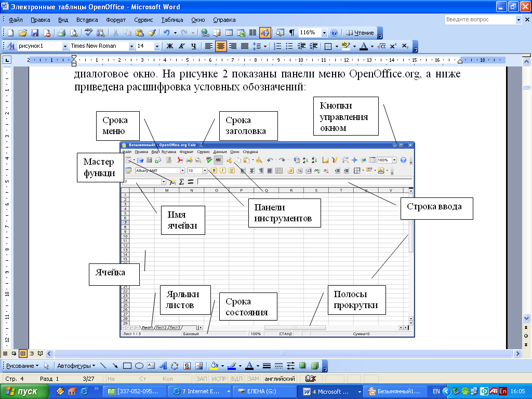Screen dimensions: 532x399
Task: Open the Windows пуск Start menu
Action: point(24,391)
